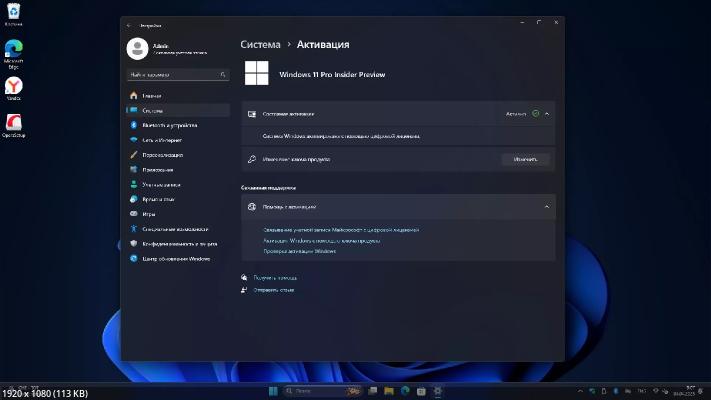Click the Bluetooth tray icon
This screenshot has width=711, height=400.
coord(616,391)
